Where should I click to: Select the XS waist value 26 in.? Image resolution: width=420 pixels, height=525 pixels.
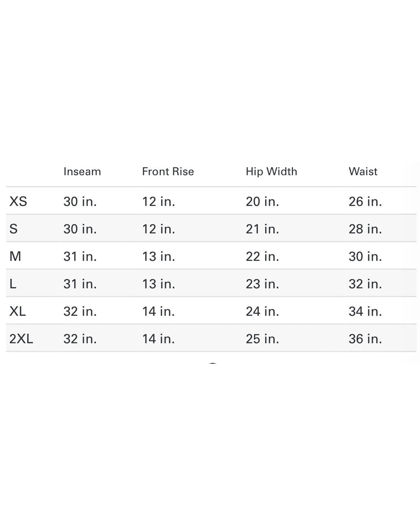[x=365, y=202]
